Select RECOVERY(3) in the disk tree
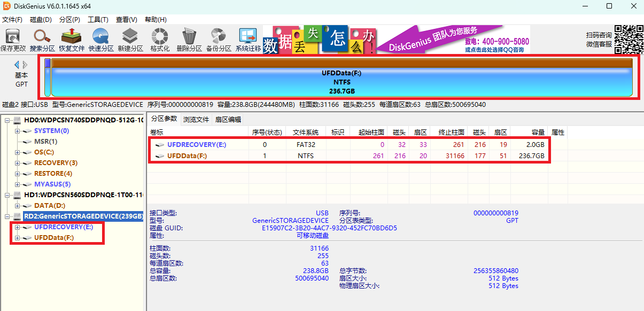The width and height of the screenshot is (644, 311). (x=56, y=163)
